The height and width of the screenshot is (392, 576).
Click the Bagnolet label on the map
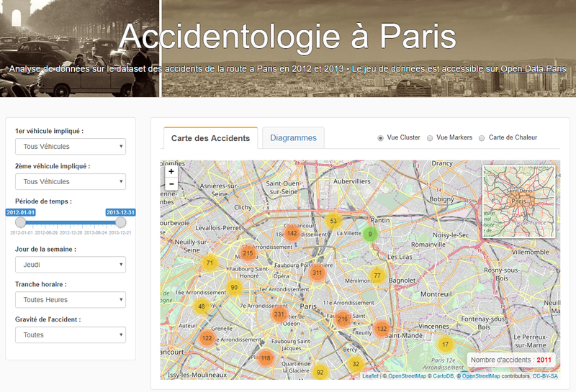(x=402, y=280)
